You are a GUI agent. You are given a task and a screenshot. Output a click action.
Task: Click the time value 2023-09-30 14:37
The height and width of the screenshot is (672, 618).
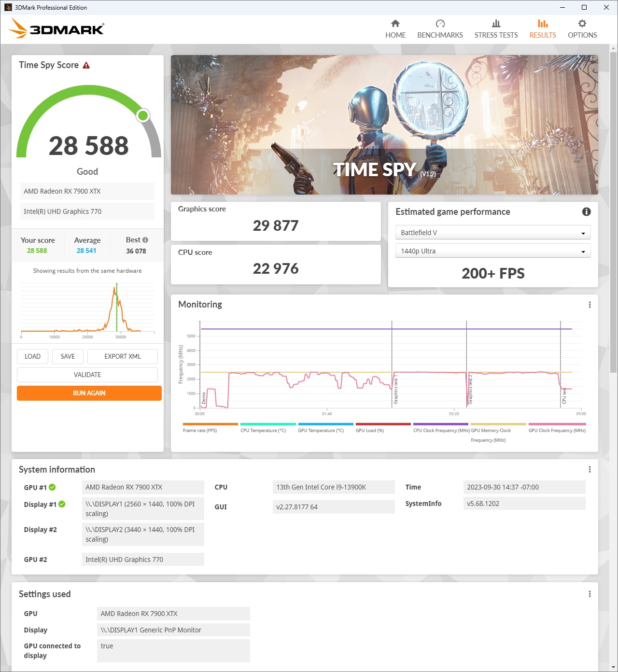pyautogui.click(x=524, y=487)
